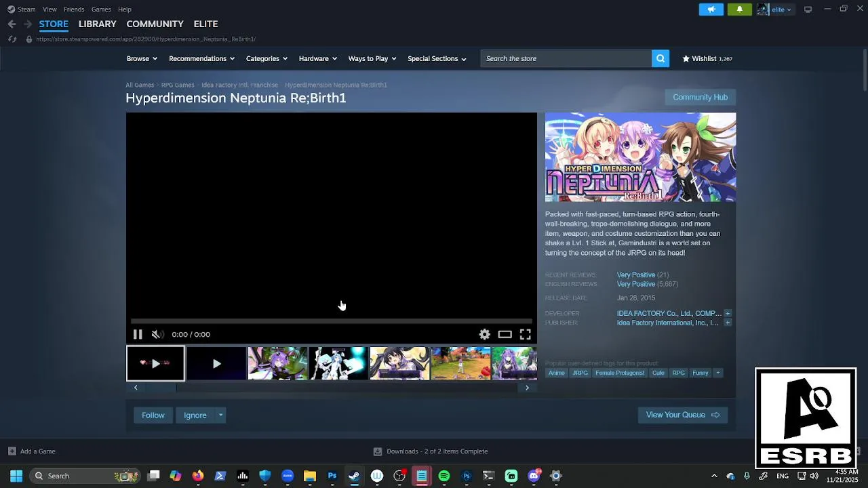This screenshot has width=868, height=488.
Task: Select the first trailer thumbnail
Action: (155, 363)
